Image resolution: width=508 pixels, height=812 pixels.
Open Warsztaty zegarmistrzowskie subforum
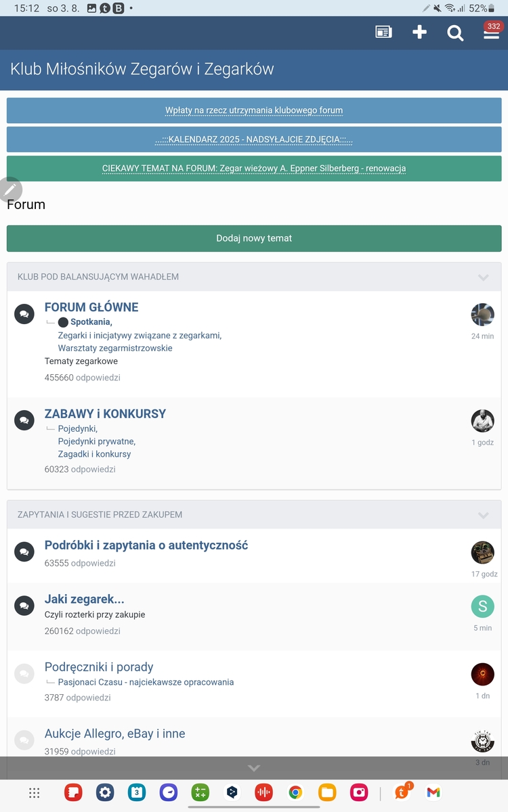click(115, 348)
